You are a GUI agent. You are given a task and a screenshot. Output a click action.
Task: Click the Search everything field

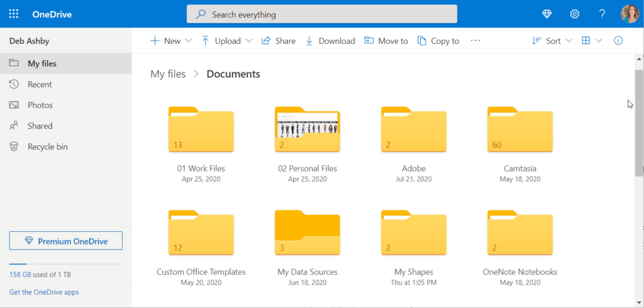321,14
